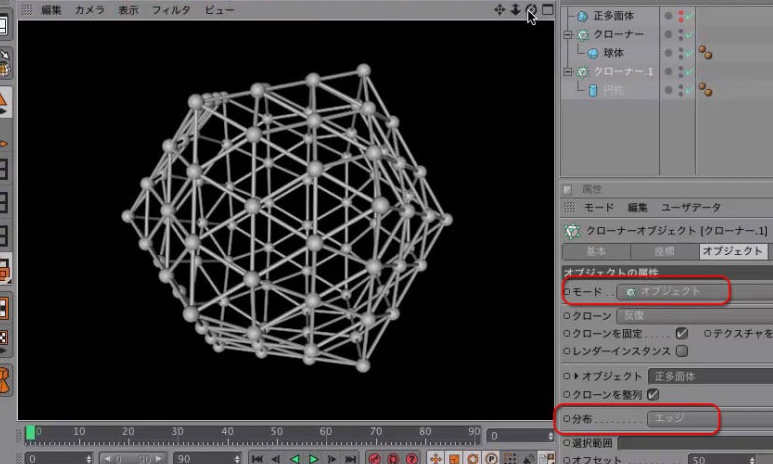Open the viewport 編集 menu

51,10
